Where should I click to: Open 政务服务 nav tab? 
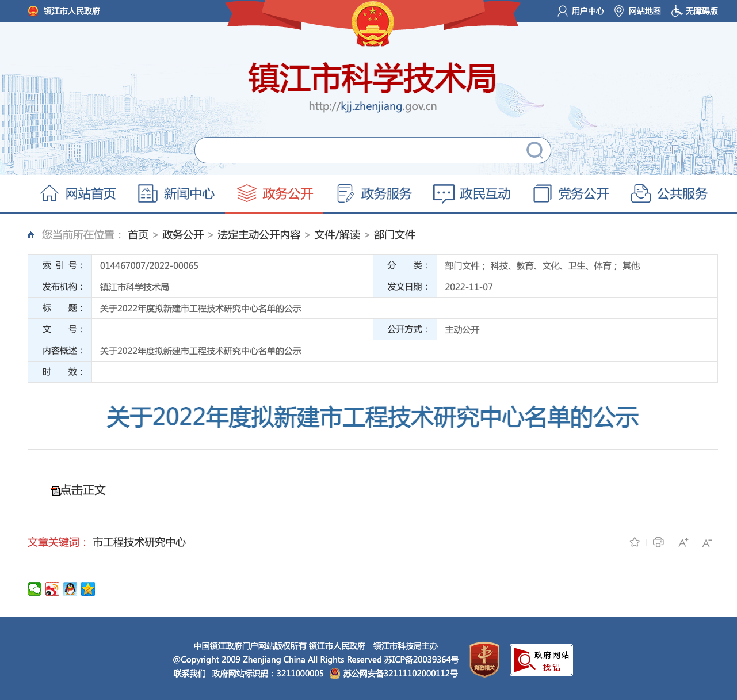pos(374,193)
